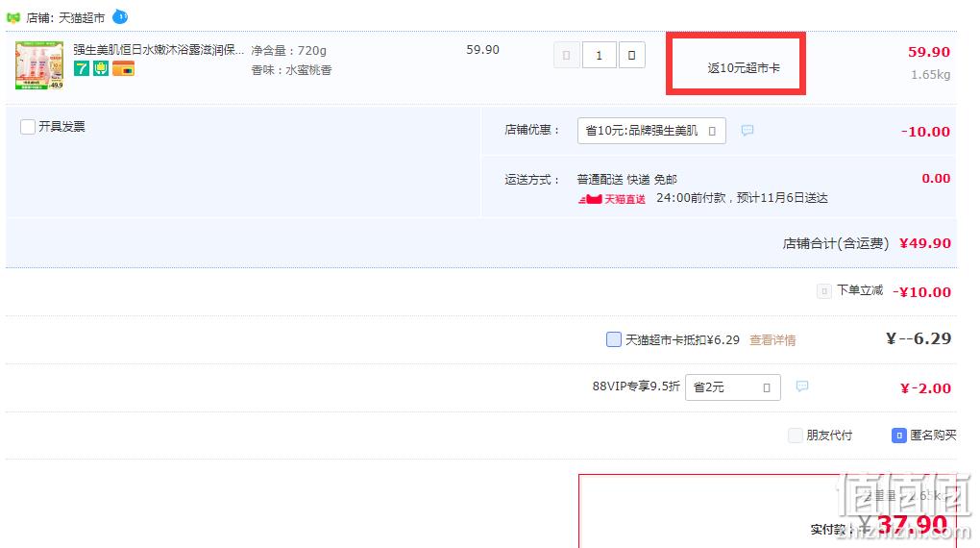Open the blue Wangwang chat icon
This screenshot has width=980, height=548.
pyautogui.click(x=120, y=17)
